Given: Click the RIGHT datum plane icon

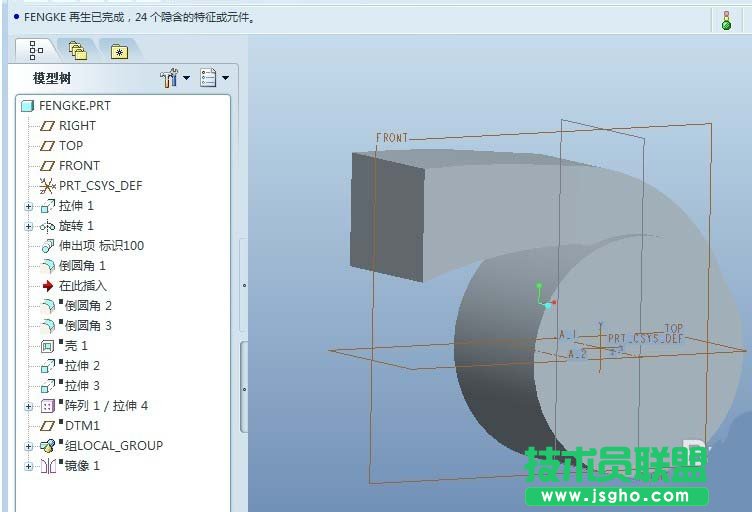Looking at the screenshot, I should (47, 126).
